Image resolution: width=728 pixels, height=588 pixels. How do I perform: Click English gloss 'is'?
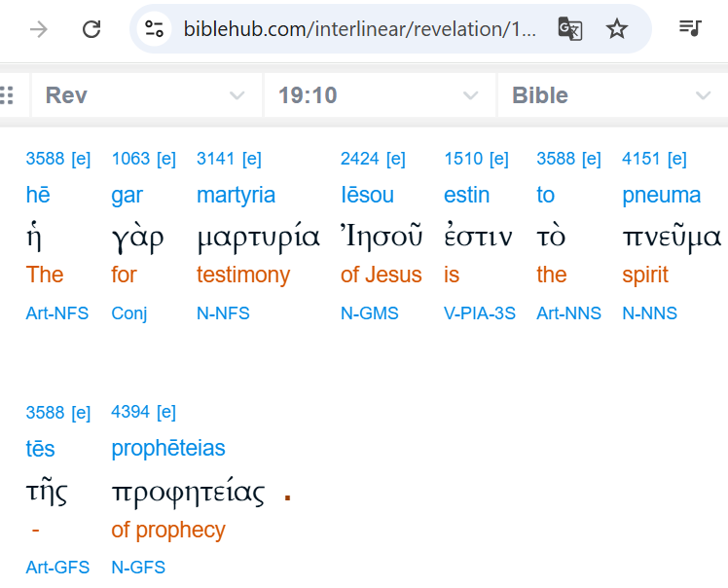(x=452, y=275)
